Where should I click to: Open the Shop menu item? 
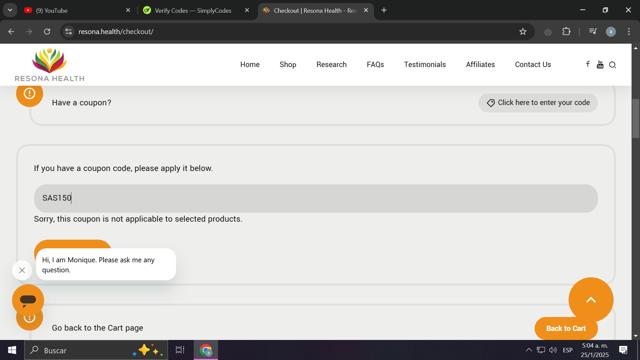coord(288,64)
